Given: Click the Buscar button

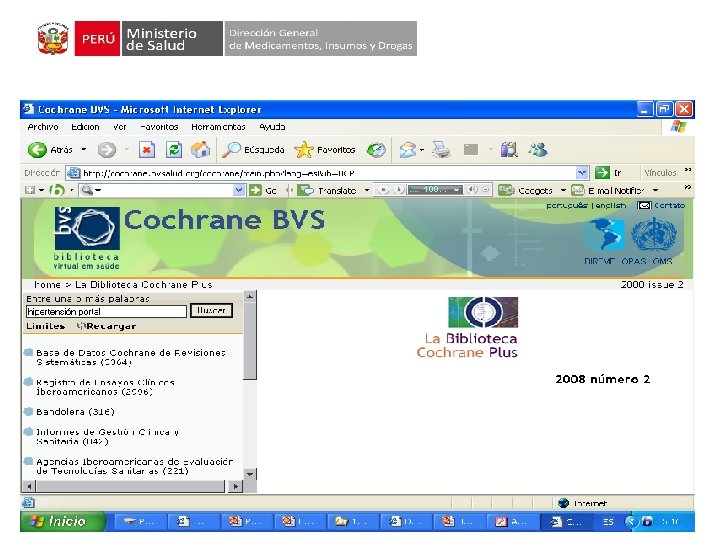Looking at the screenshot, I should pos(211,311).
